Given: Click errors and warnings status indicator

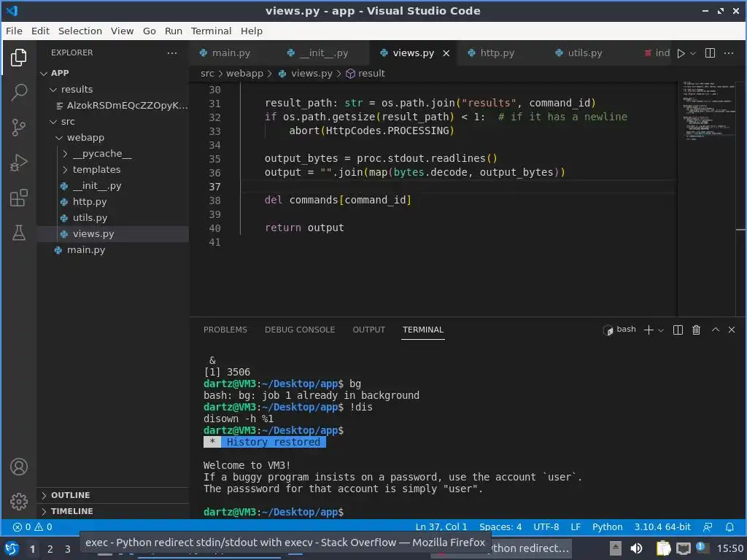Looking at the screenshot, I should point(33,526).
